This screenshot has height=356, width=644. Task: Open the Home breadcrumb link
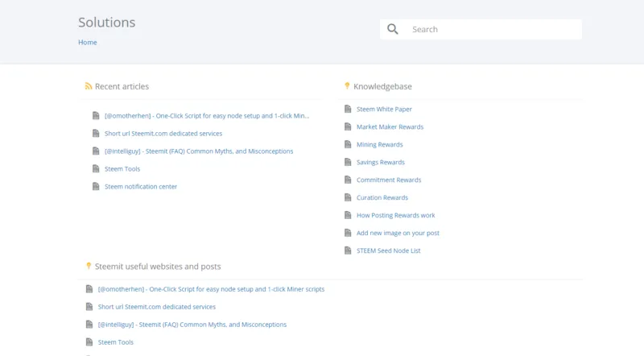tap(88, 43)
